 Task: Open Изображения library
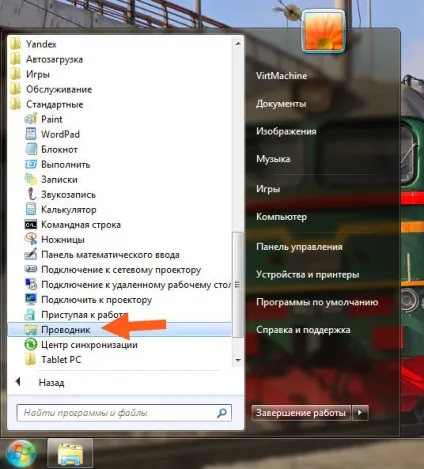(x=286, y=131)
